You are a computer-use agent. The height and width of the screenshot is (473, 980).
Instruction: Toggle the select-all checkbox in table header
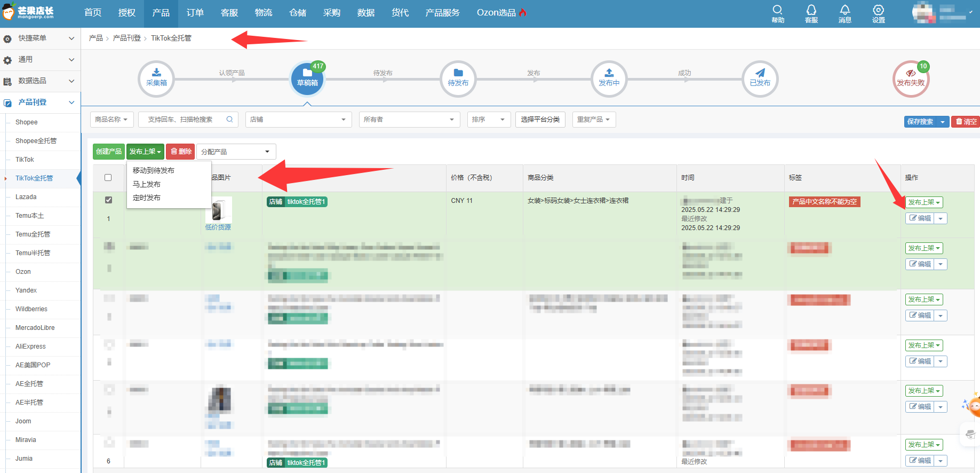pos(108,178)
